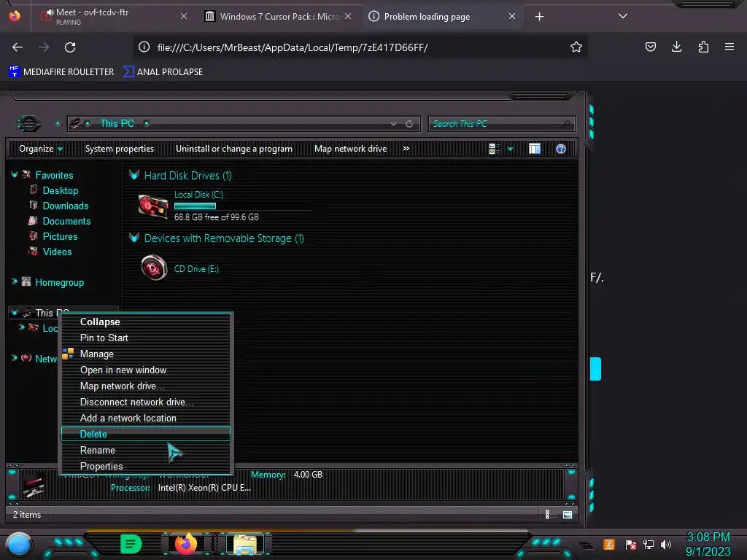Image resolution: width=747 pixels, height=560 pixels.
Task: Switch to large icons view in status bar
Action: (568, 515)
